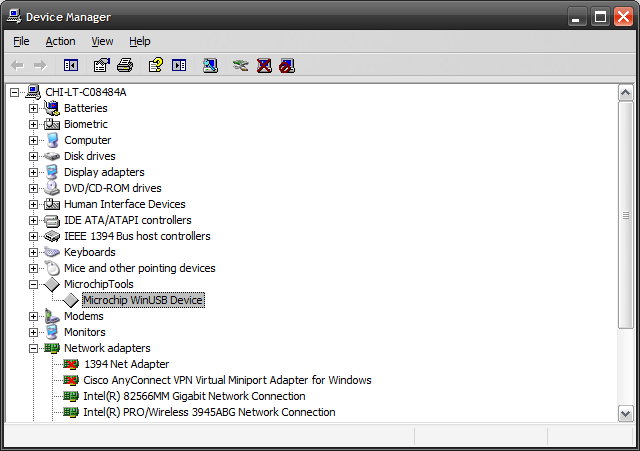
Task: Select Intel(R) 82566MM Gigabit Network Connection
Action: pyautogui.click(x=194, y=396)
